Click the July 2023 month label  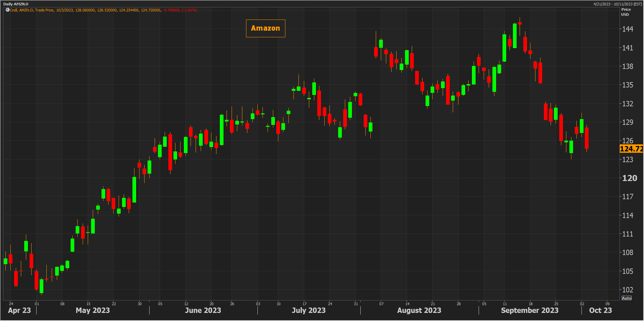tap(309, 310)
